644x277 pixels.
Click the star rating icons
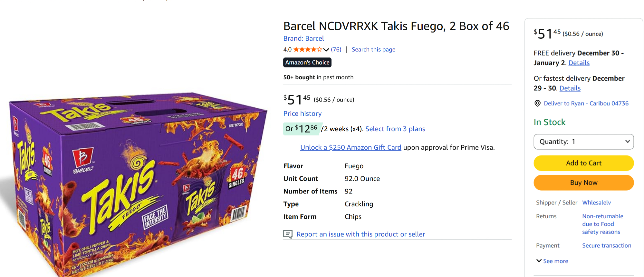pos(308,50)
